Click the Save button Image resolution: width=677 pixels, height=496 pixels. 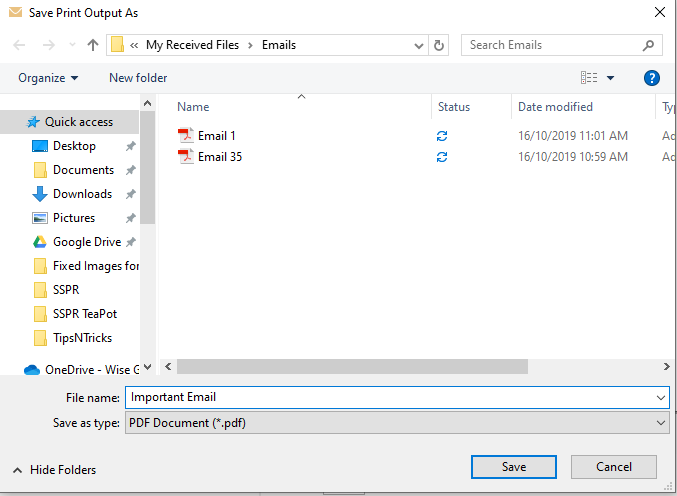[514, 467]
